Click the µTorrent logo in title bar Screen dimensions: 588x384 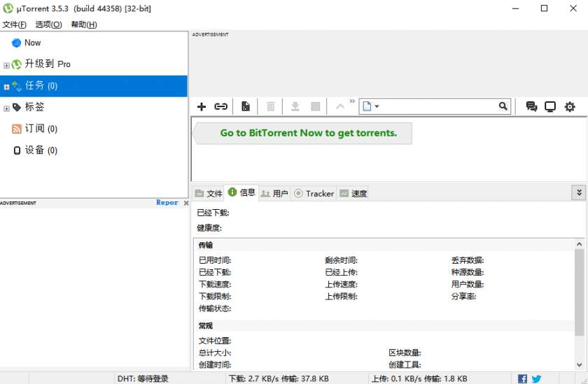pyautogui.click(x=8, y=8)
